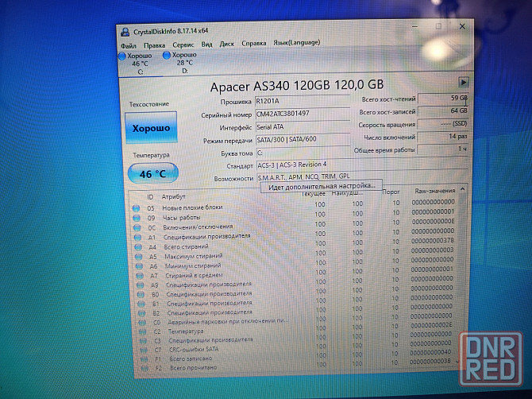532x399 pixels.
Task: Select the Температура attribute row
Action: 296,329
